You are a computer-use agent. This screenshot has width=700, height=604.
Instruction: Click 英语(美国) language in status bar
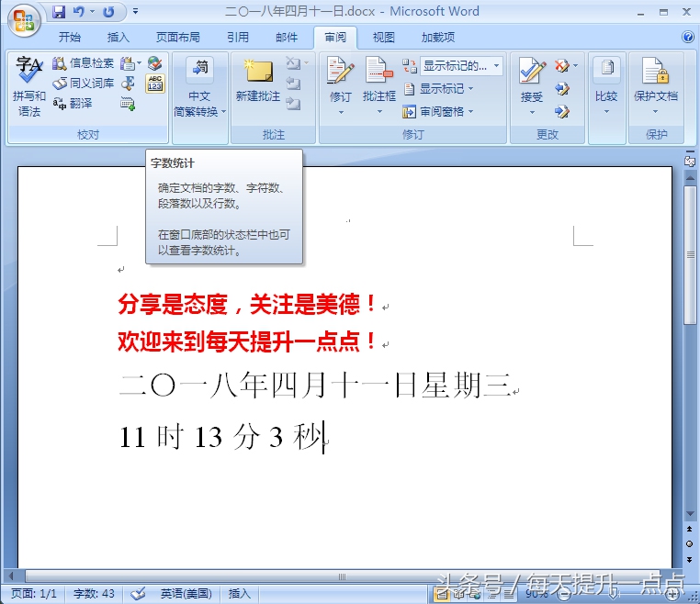point(186,594)
